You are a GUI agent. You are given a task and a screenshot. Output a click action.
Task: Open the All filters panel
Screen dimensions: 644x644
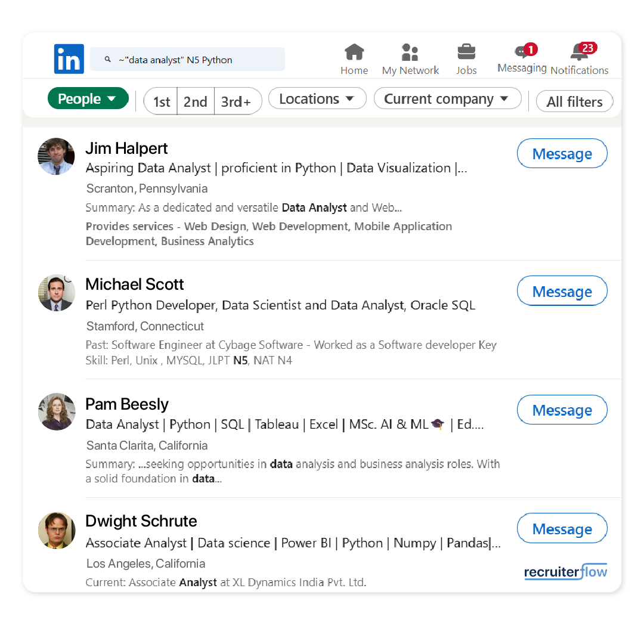(x=574, y=102)
